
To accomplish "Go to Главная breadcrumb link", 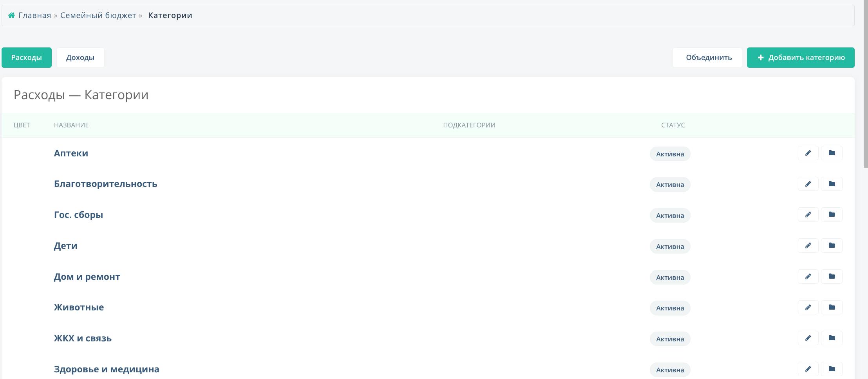I will [x=34, y=15].
